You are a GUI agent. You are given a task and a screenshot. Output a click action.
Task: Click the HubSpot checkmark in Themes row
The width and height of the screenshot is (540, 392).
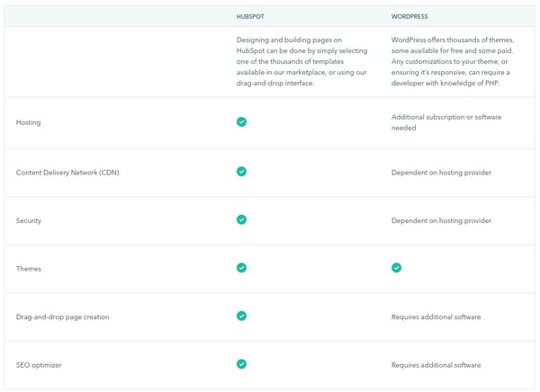tap(241, 268)
